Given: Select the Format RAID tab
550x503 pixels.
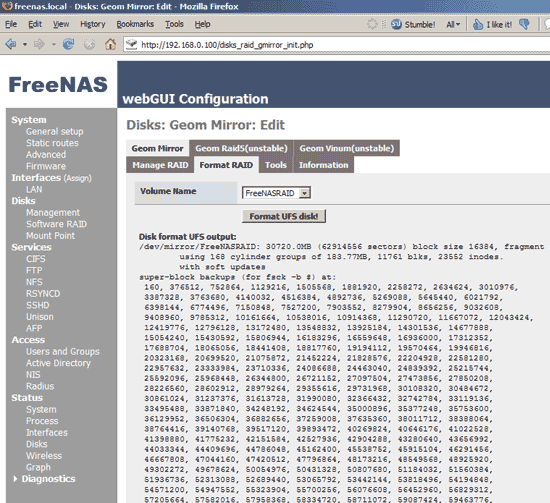Looking at the screenshot, I should point(226,165).
